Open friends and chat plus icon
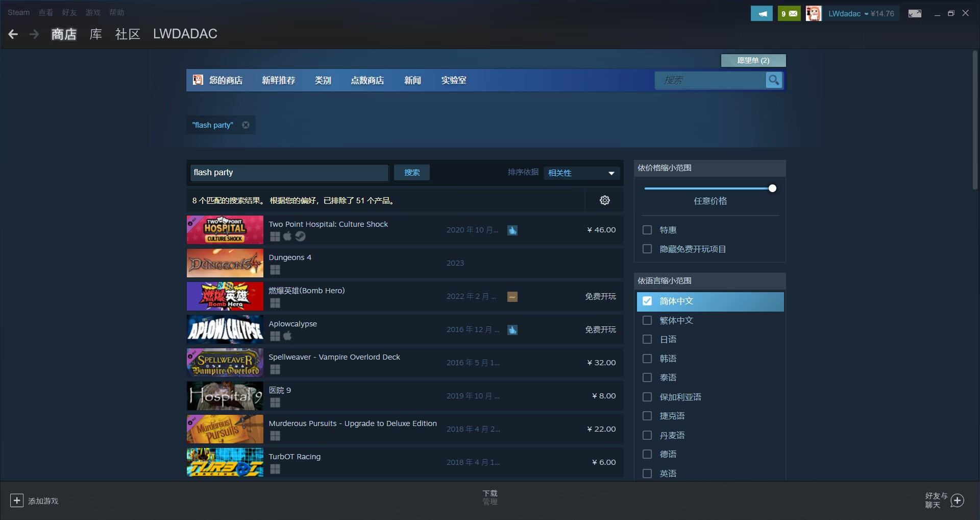Viewport: 980px width, 520px height. pos(958,501)
